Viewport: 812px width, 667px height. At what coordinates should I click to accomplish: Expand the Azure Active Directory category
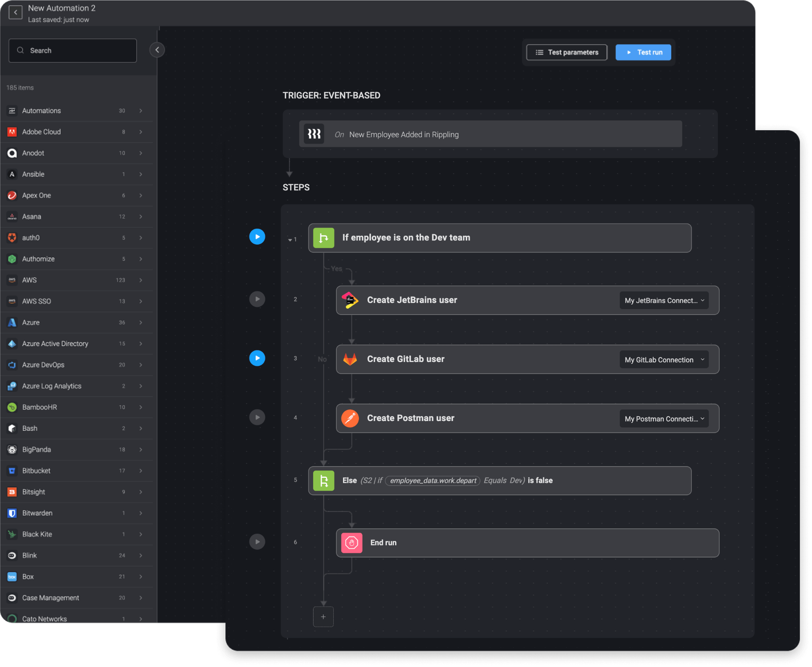[x=140, y=343]
